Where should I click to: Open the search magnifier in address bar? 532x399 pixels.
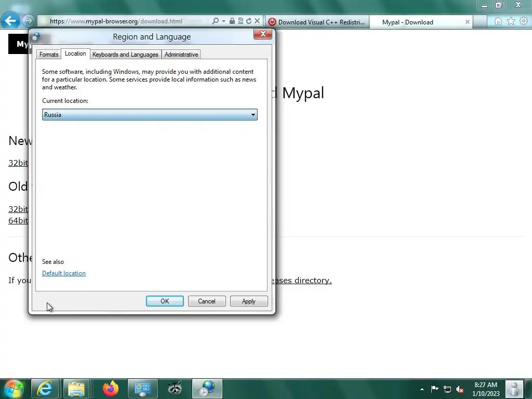click(x=215, y=21)
